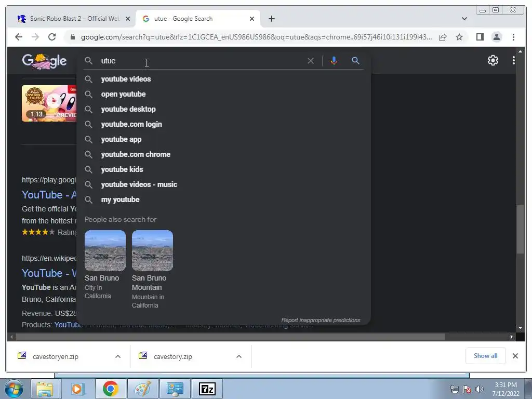Open the Chrome side panel
The height and width of the screenshot is (399, 532).
(x=480, y=37)
